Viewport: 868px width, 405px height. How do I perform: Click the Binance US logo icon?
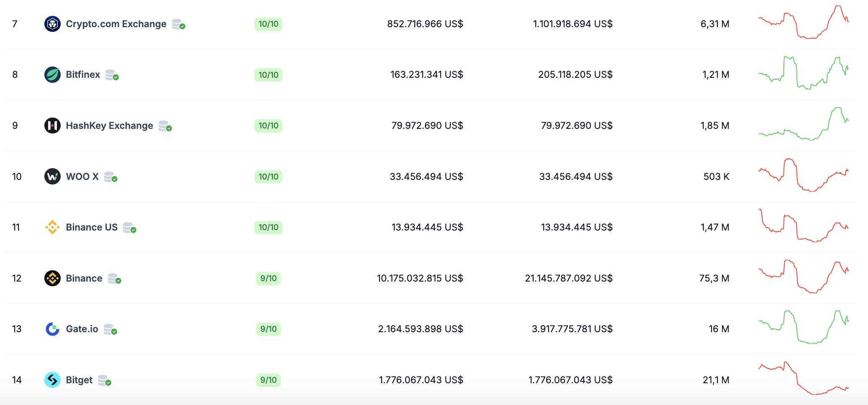tap(52, 227)
